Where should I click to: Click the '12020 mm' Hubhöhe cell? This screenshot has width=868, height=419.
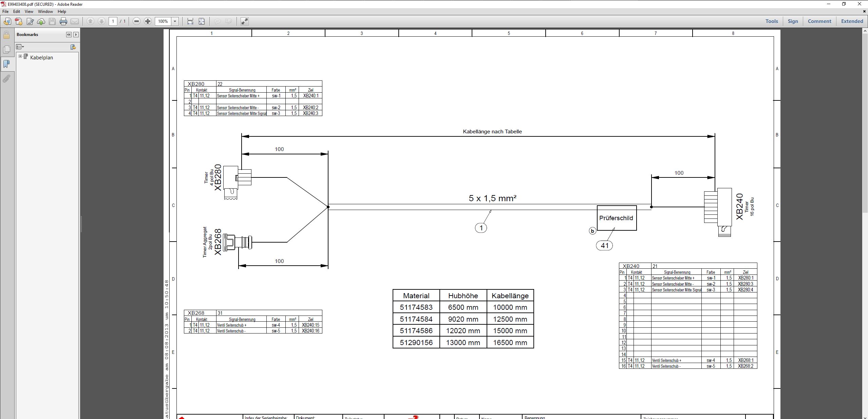[x=463, y=331]
